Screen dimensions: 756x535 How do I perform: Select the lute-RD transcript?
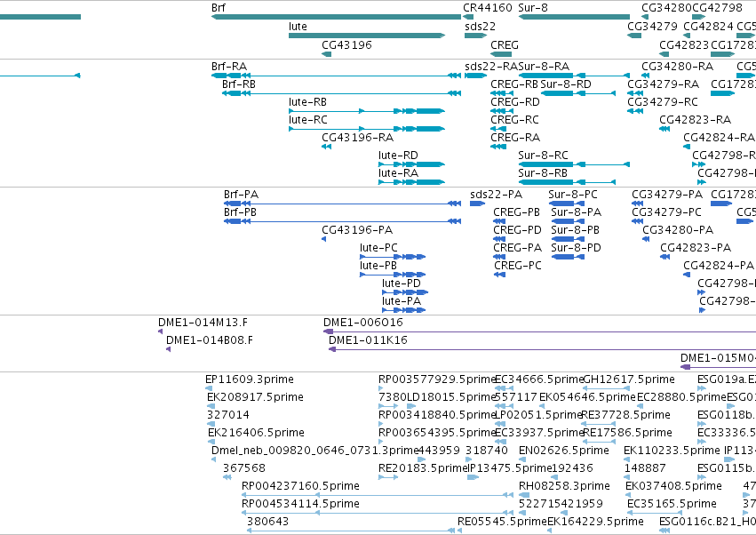(x=411, y=164)
